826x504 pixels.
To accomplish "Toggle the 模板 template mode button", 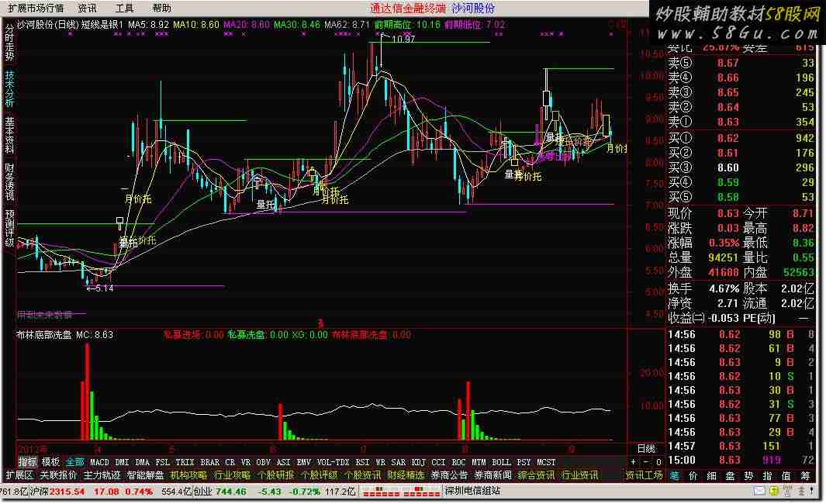I will (50, 462).
